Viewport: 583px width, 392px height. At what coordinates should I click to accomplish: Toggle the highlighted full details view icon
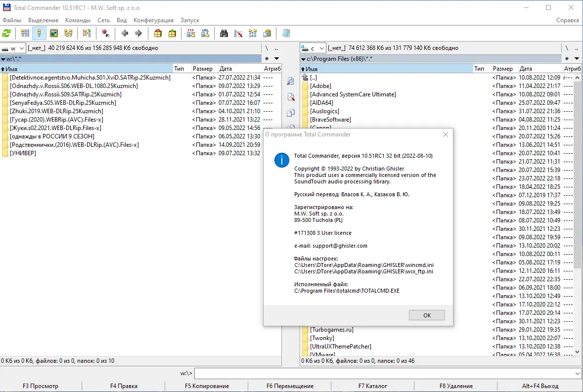39,34
